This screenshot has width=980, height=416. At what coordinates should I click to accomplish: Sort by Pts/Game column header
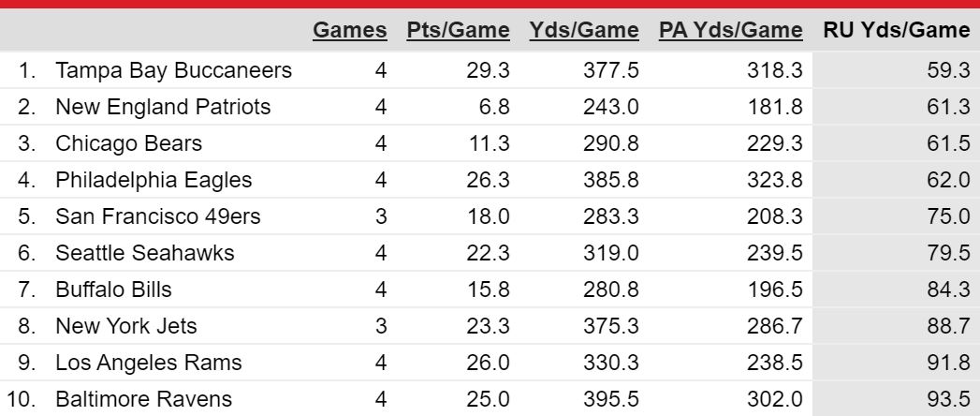pyautogui.click(x=458, y=30)
